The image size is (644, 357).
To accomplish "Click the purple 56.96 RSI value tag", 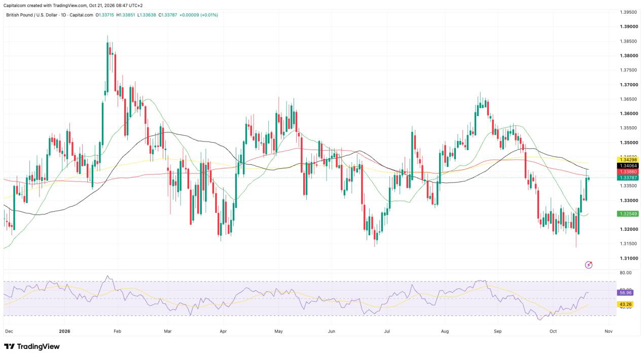I will point(625,293).
